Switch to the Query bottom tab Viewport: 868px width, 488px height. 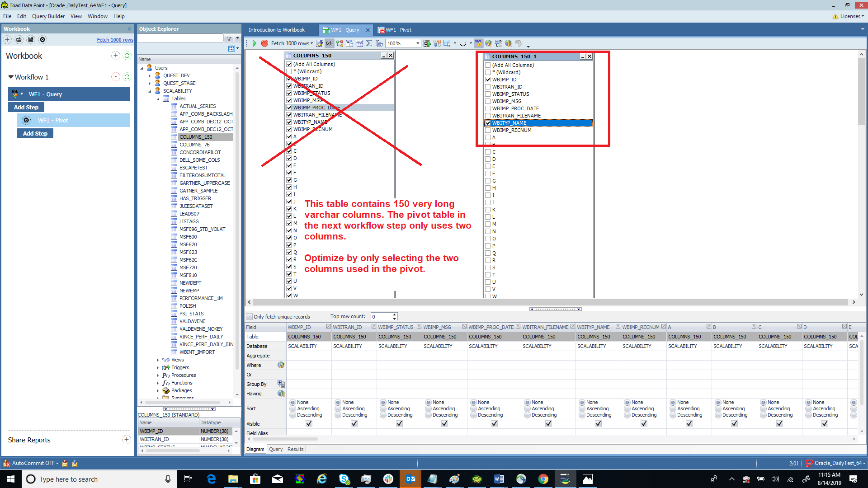pos(276,449)
